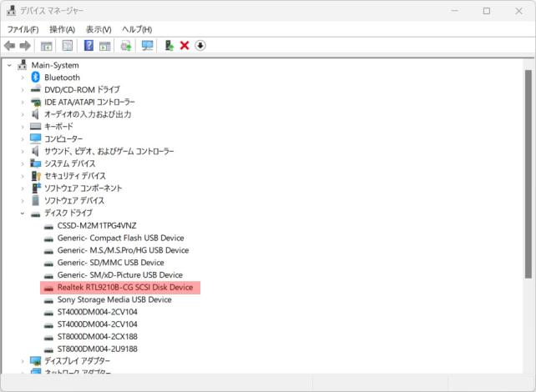Expand the Bluetooth category
This screenshot has width=536, height=392.
23,78
